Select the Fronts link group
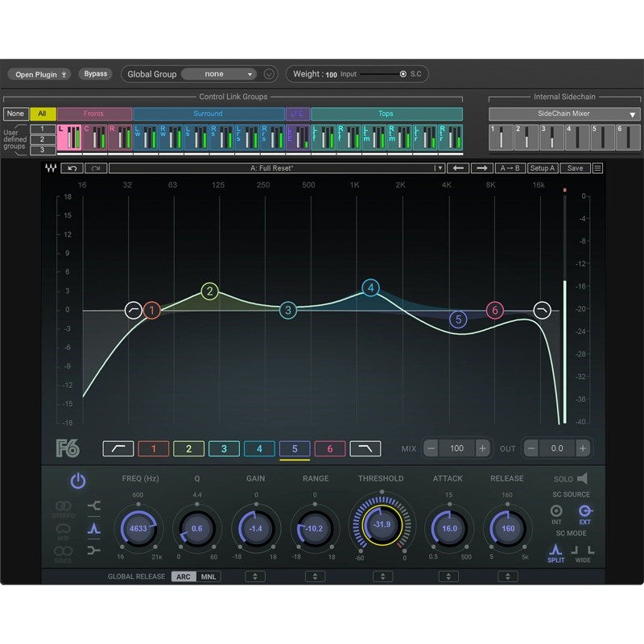Viewport: 644px width, 644px height. coord(94,114)
